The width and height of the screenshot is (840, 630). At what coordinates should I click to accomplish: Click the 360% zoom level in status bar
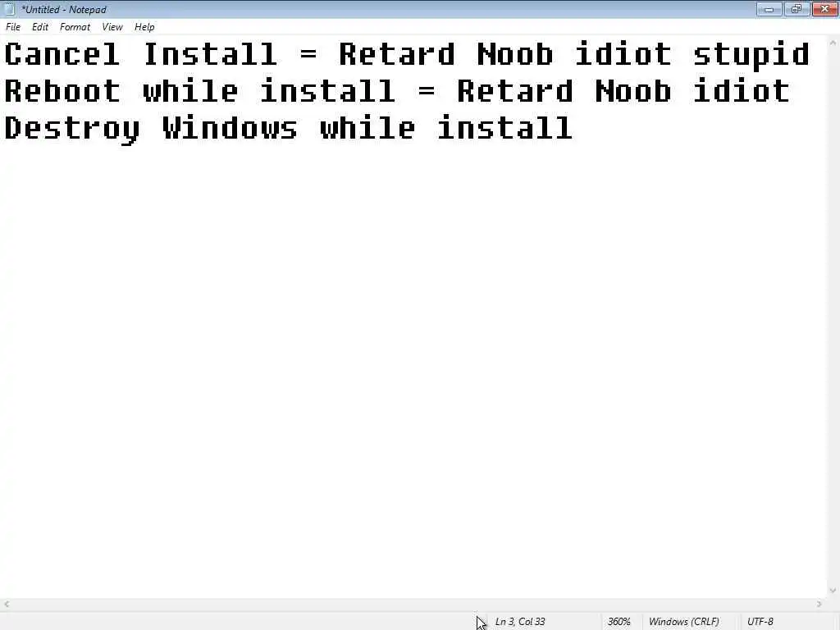pyautogui.click(x=619, y=622)
